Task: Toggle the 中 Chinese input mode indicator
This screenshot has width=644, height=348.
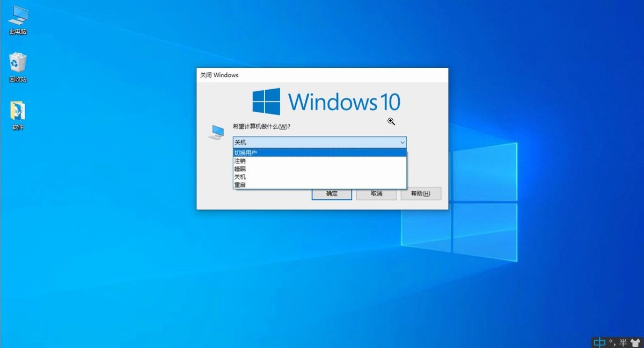Action: (599, 342)
